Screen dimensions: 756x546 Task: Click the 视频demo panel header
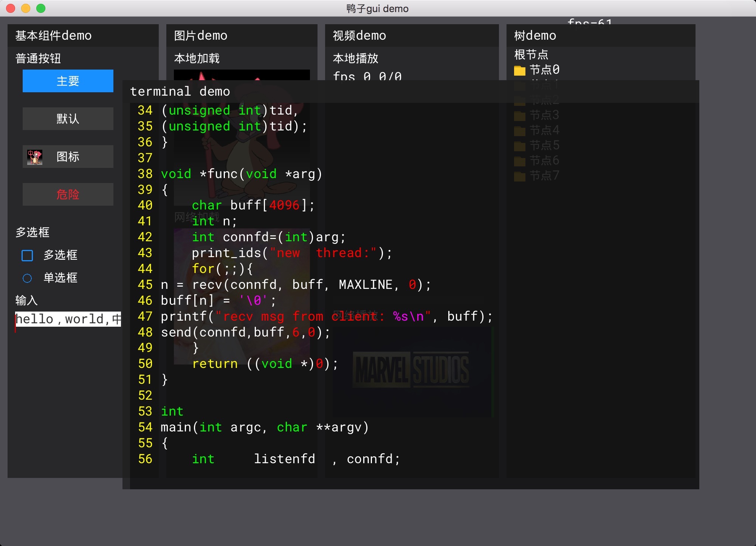pyautogui.click(x=359, y=35)
